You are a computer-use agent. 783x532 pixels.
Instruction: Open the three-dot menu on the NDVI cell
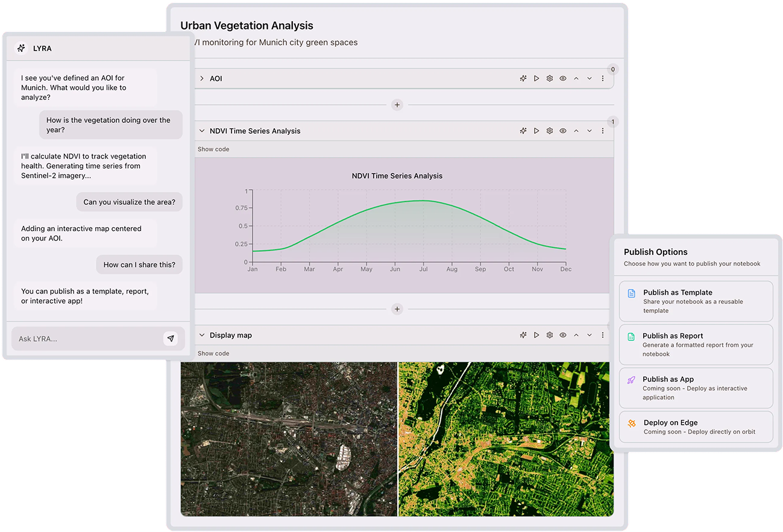click(603, 130)
